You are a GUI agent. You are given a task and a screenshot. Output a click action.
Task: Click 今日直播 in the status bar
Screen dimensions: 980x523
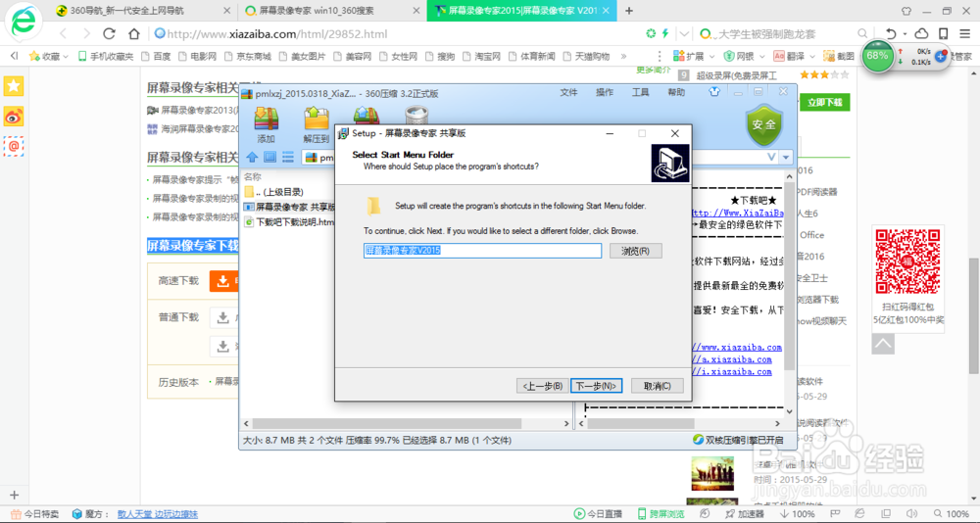(x=598, y=513)
